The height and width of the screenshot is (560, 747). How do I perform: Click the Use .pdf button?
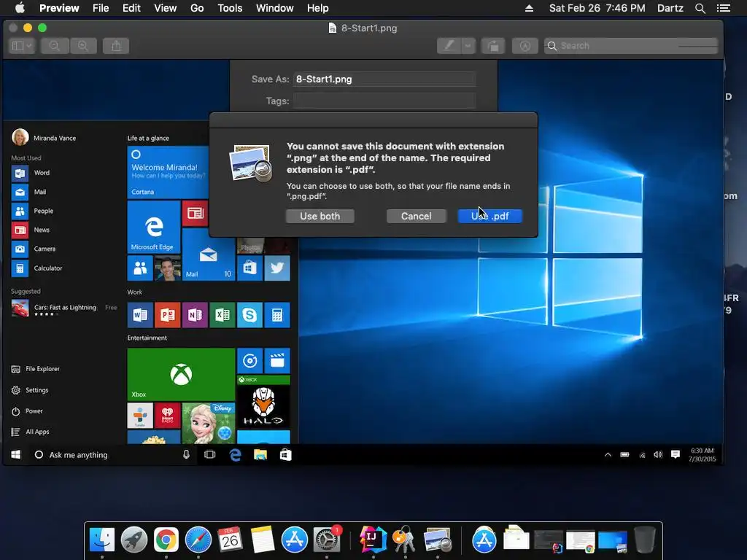tap(489, 216)
